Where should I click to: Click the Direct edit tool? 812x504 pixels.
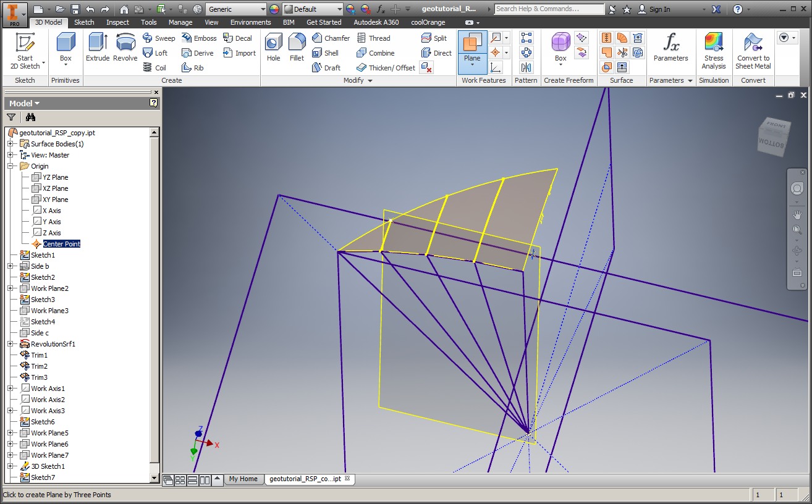[x=436, y=53]
